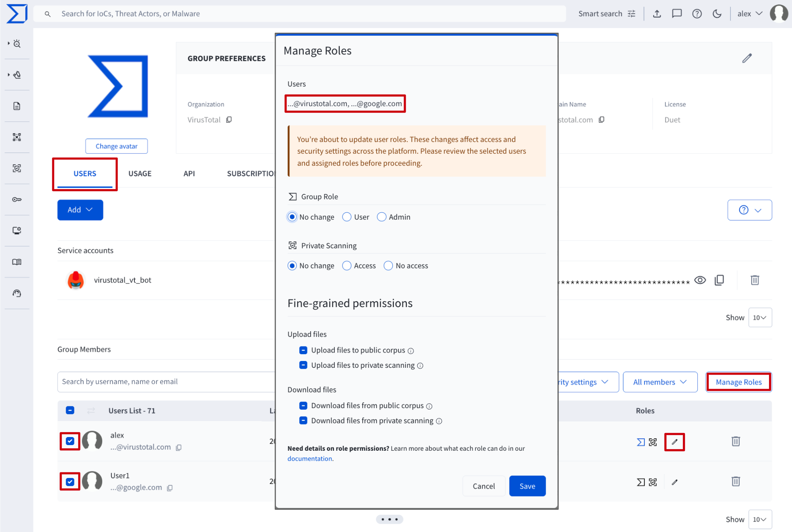Switch to the USAGE tab
Viewport: 792px width, 532px height.
pyautogui.click(x=140, y=173)
